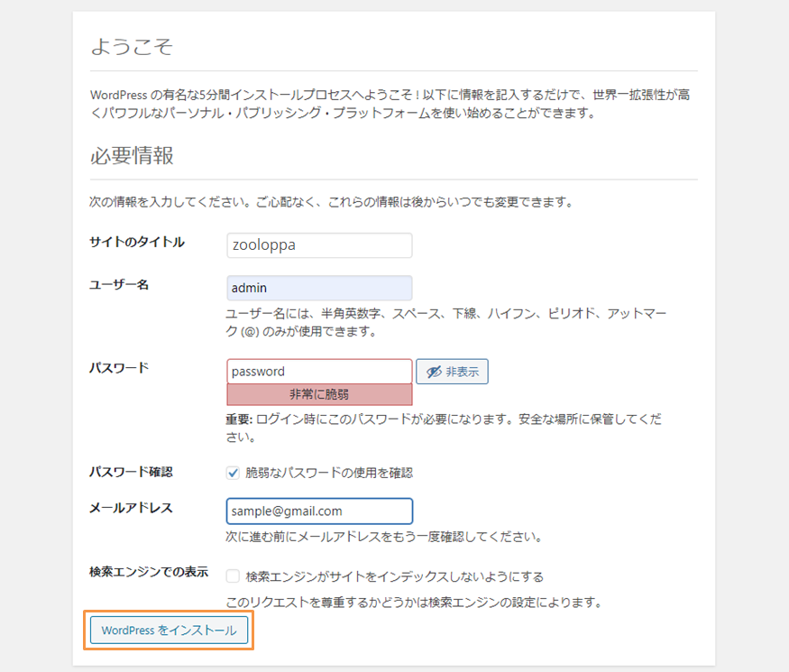Click the site title field containing zooloppa
Screen dimensions: 789x672
[x=319, y=245]
